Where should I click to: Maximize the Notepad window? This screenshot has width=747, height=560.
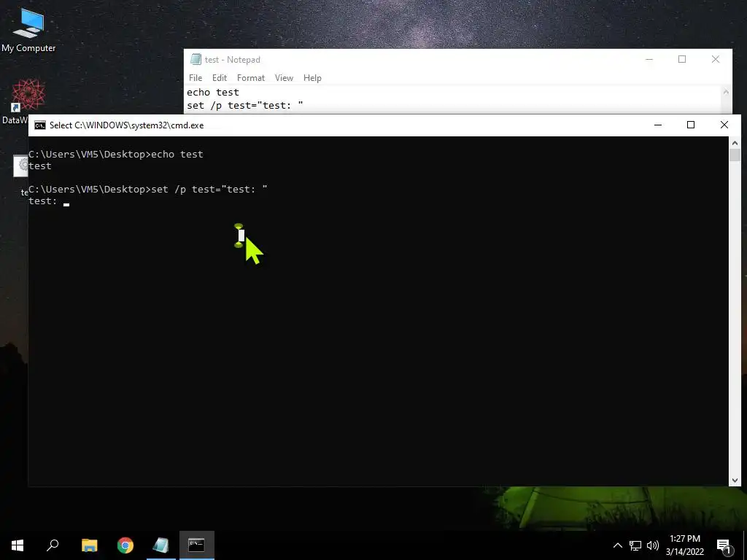pos(682,60)
